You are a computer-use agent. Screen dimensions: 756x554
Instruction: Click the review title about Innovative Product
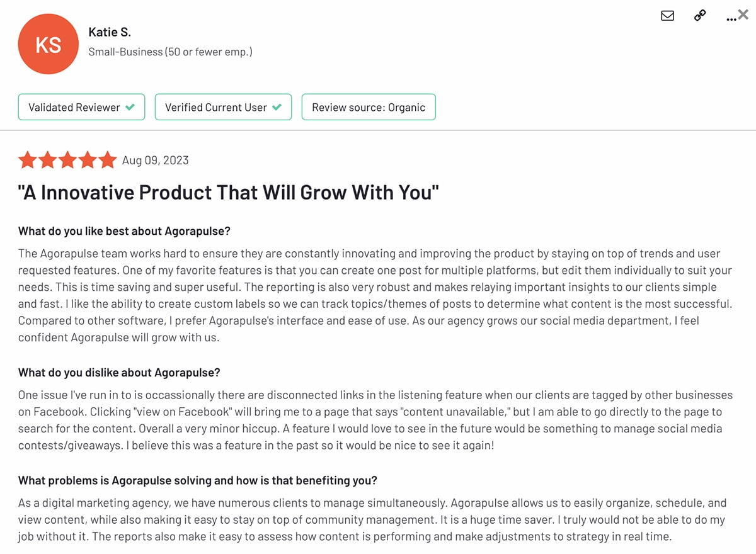tap(228, 193)
